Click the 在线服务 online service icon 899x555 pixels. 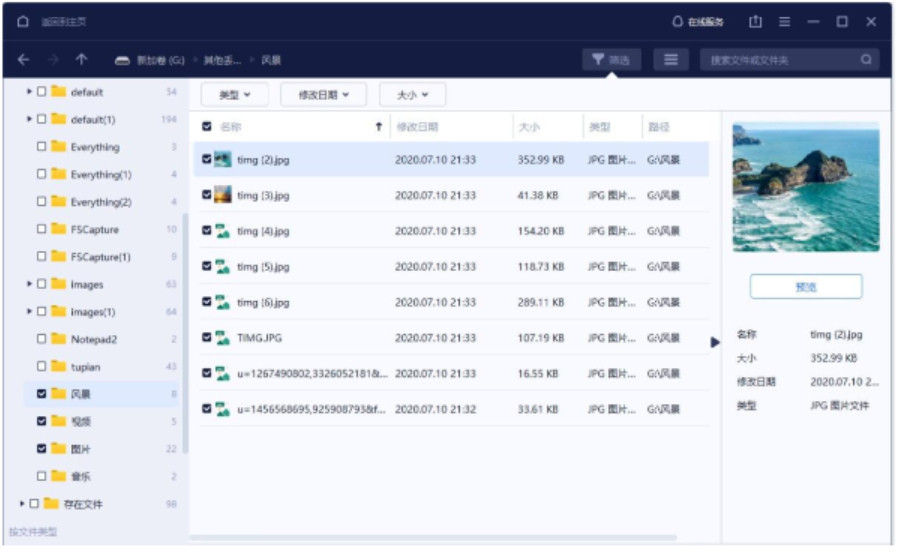click(x=678, y=22)
